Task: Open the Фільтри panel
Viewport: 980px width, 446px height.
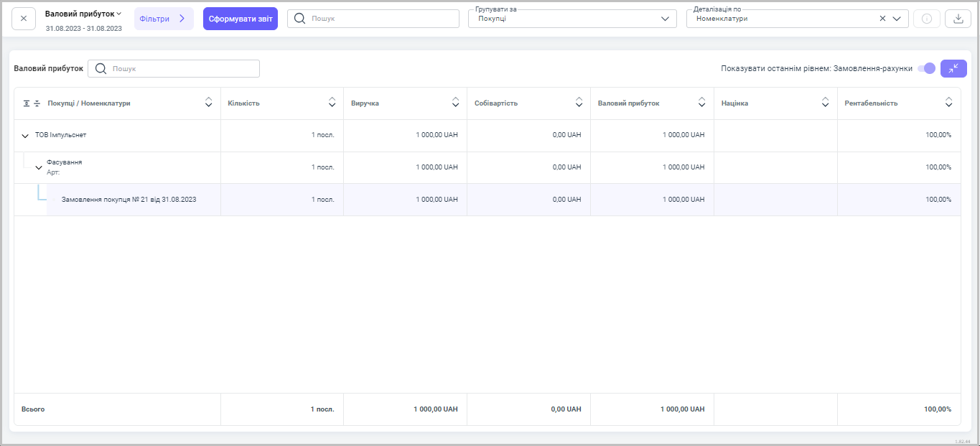Action: (164, 19)
